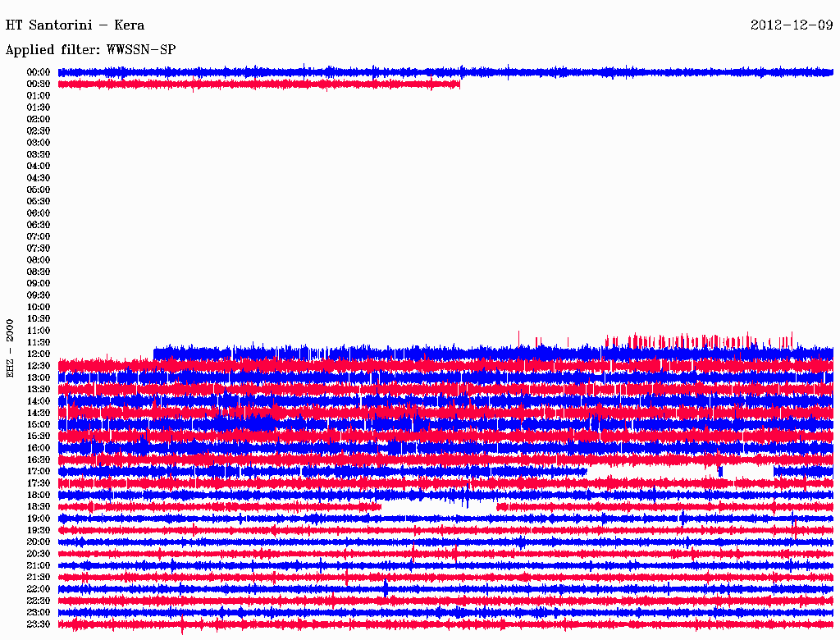This screenshot has height=640, width=840.
Task: Click the HT Santorini - Kera station title
Action: [75, 25]
